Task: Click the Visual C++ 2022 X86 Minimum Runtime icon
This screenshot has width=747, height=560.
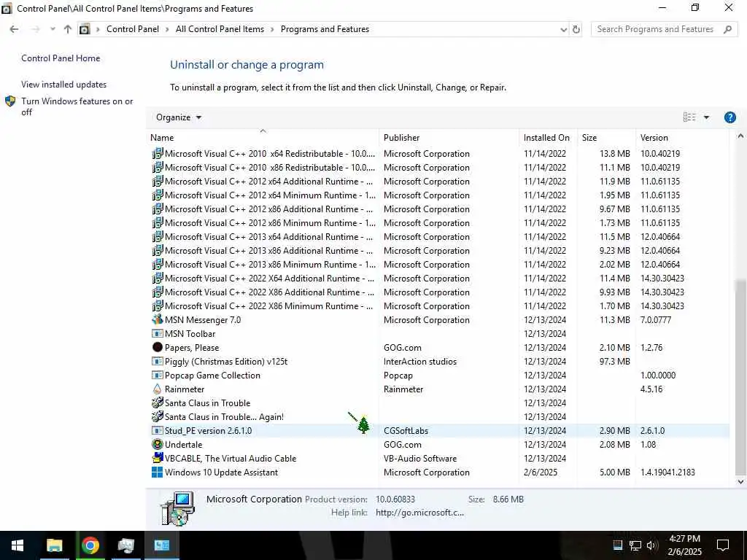Action: (x=158, y=306)
